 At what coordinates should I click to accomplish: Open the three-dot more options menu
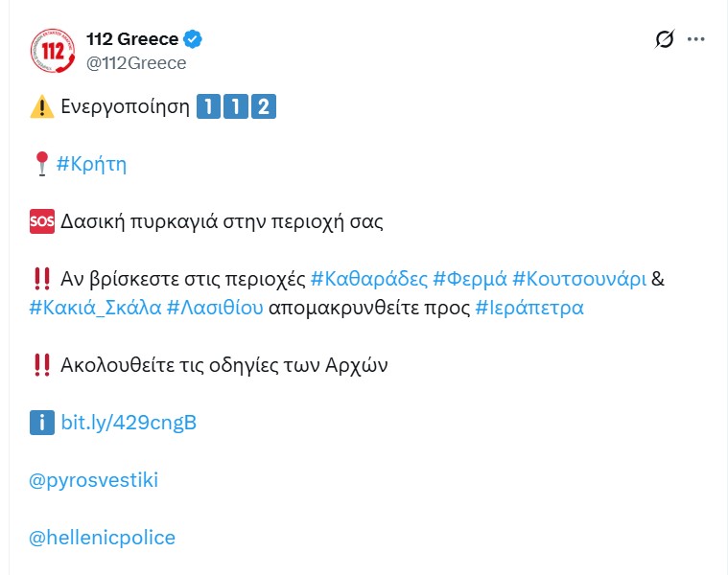pyautogui.click(x=696, y=39)
